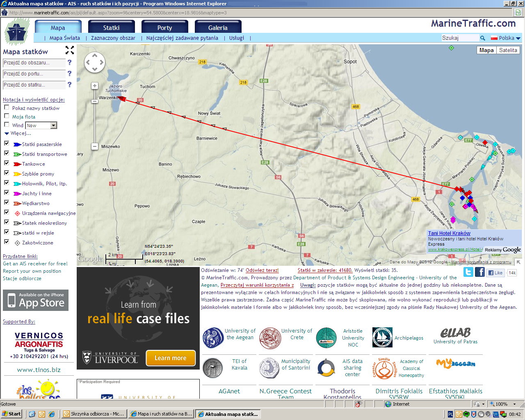Click the My Aegean logo
Screen dimensions: 525x420
456,363
